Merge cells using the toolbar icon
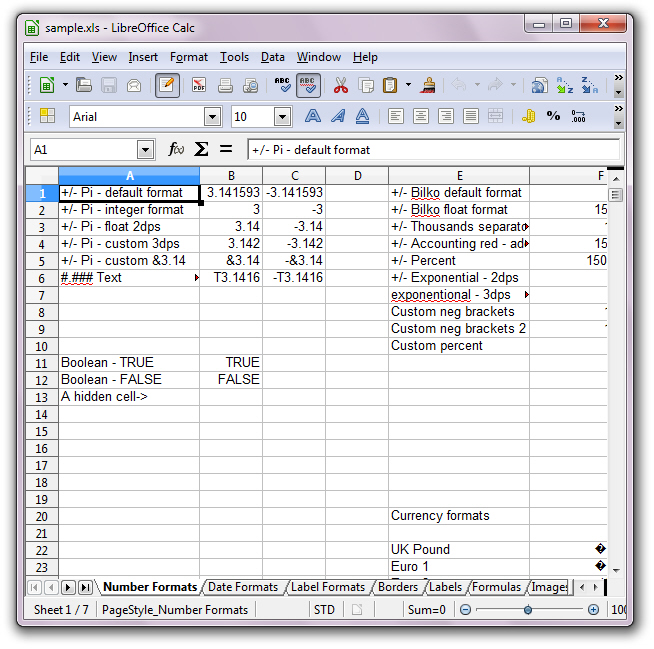Image resolution: width=654 pixels, height=649 pixels. coord(496,116)
